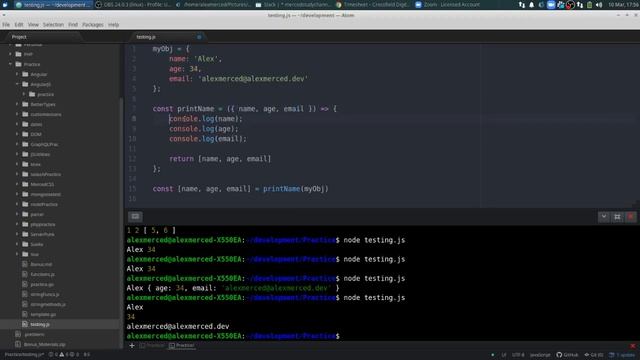Open the notification bell tray icon

531,5
